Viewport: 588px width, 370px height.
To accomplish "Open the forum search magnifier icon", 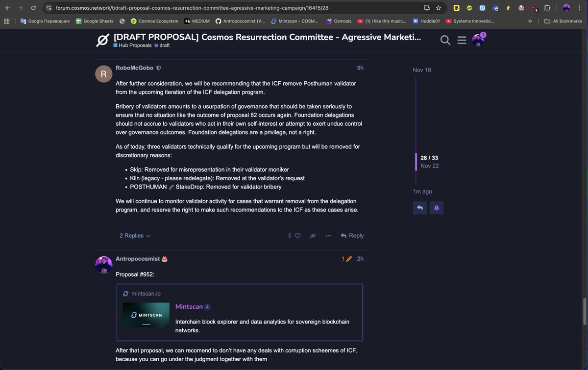I will pos(445,40).
